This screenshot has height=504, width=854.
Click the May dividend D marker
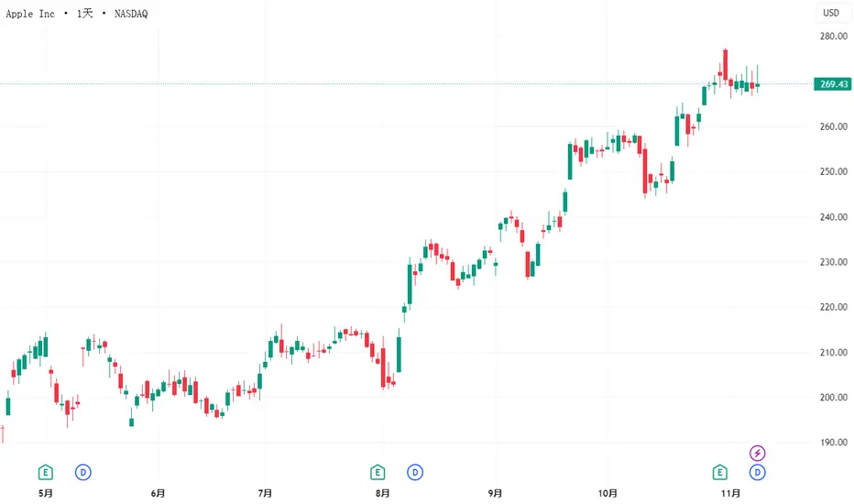point(83,472)
